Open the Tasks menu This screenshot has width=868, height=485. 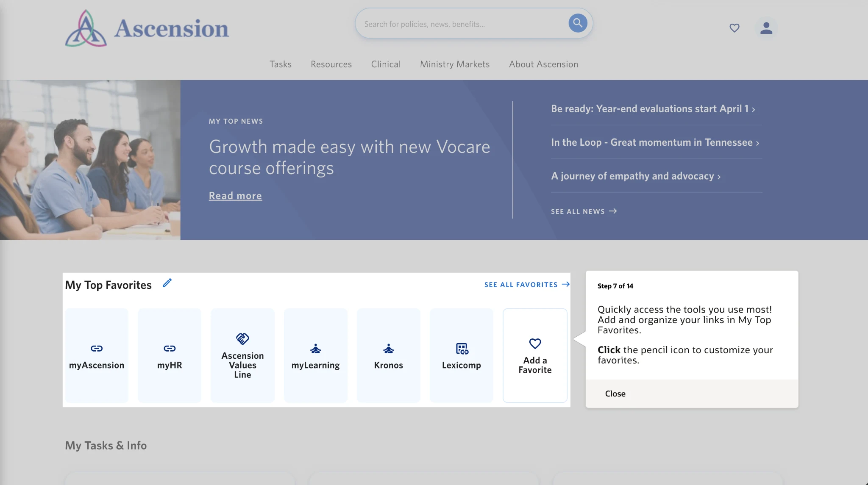pos(281,64)
